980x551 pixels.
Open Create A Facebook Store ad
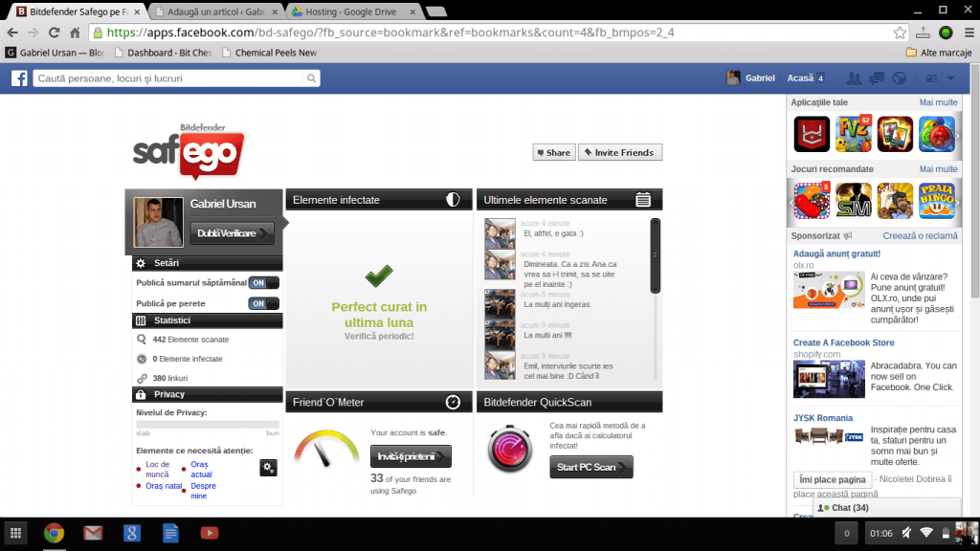coord(844,342)
